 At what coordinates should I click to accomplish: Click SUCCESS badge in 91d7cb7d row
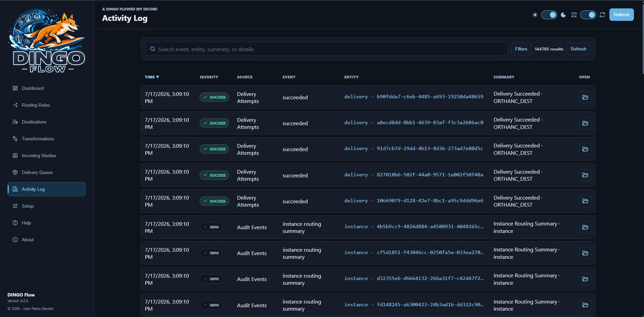(214, 149)
